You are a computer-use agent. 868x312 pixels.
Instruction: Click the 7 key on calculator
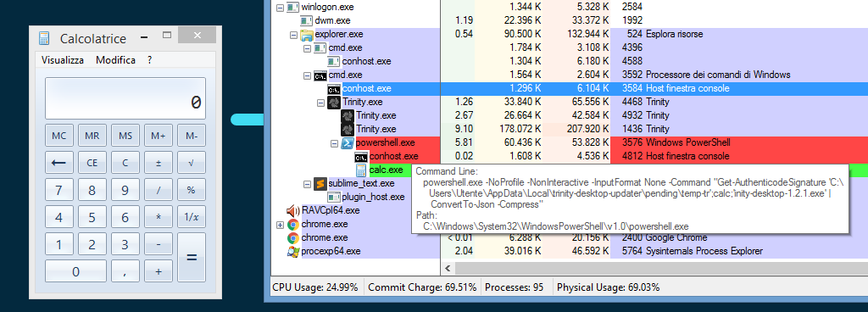[58, 190]
